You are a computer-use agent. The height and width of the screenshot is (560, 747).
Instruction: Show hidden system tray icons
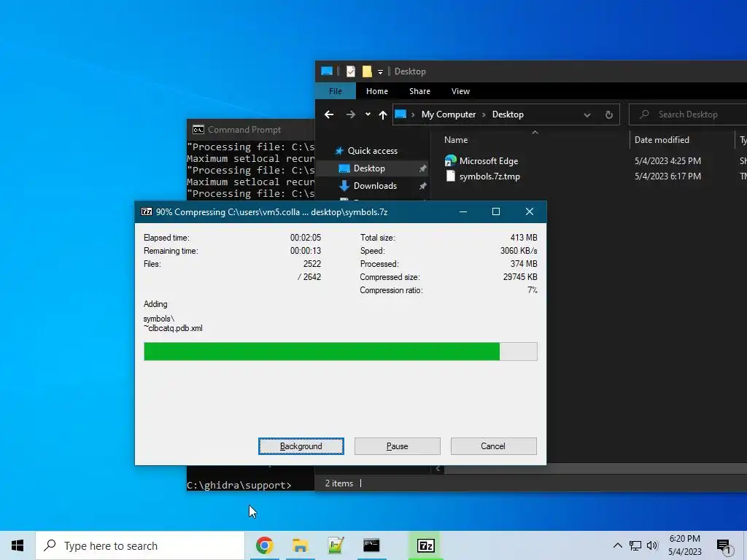(x=617, y=545)
